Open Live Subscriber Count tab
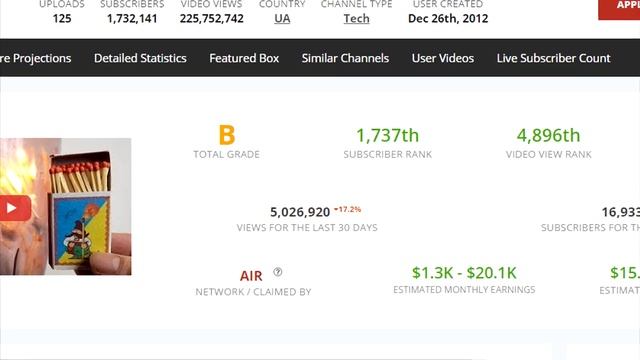This screenshot has width=640, height=360. (x=553, y=58)
